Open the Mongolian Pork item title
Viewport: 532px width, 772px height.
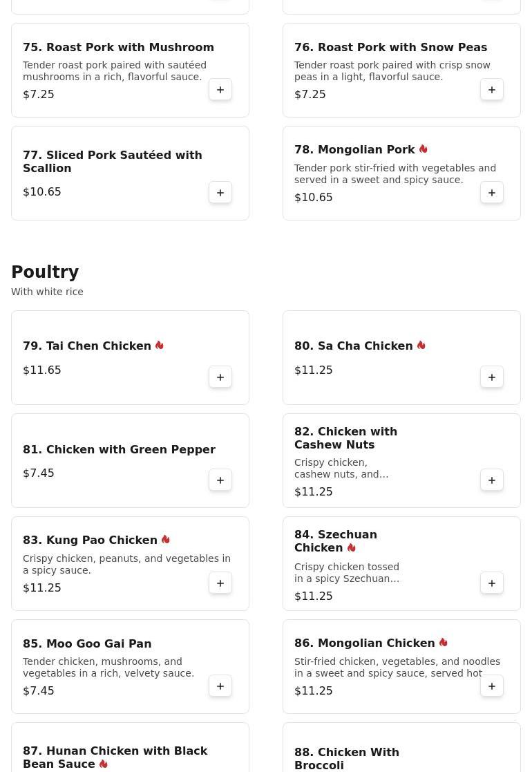point(354,150)
